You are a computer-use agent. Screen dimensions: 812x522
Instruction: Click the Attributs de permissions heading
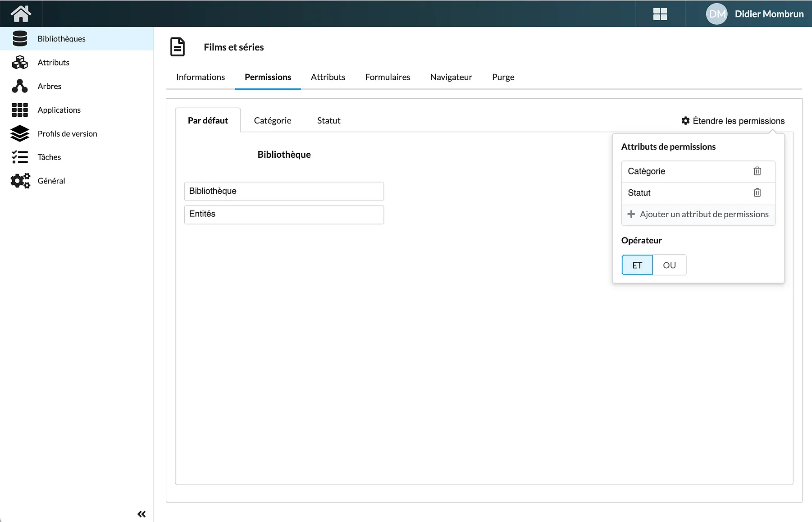[x=668, y=147]
